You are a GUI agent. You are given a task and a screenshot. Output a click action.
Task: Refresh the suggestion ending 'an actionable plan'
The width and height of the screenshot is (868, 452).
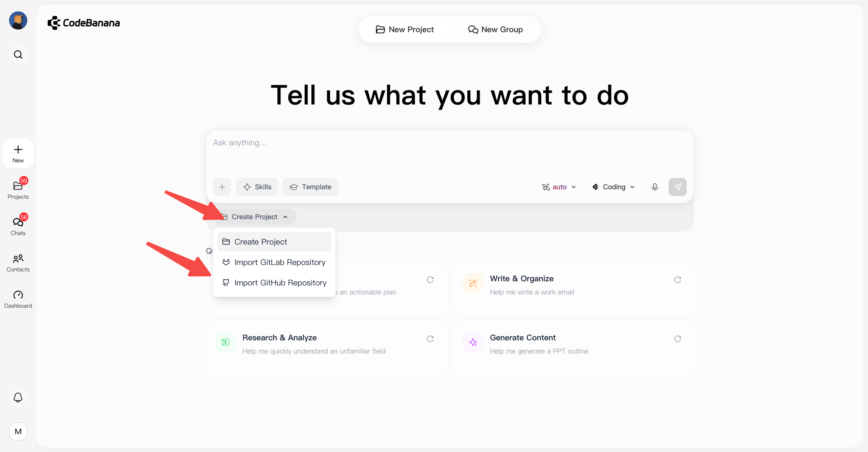[430, 280]
